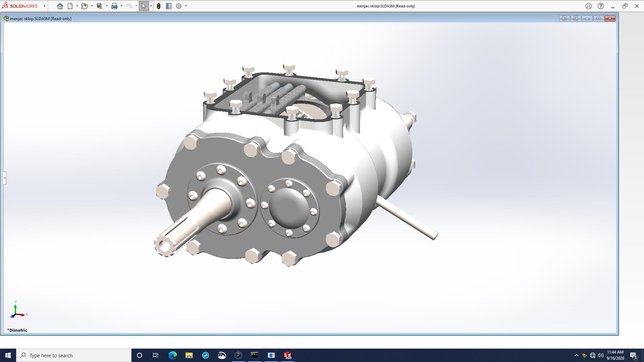Expand the New document dropdown arrow
Viewport: 644px width, 362px height.
click(x=77, y=6)
